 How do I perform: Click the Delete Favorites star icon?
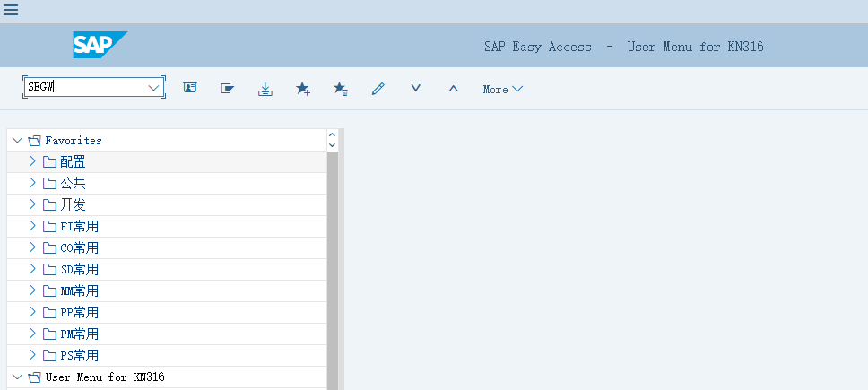(341, 89)
